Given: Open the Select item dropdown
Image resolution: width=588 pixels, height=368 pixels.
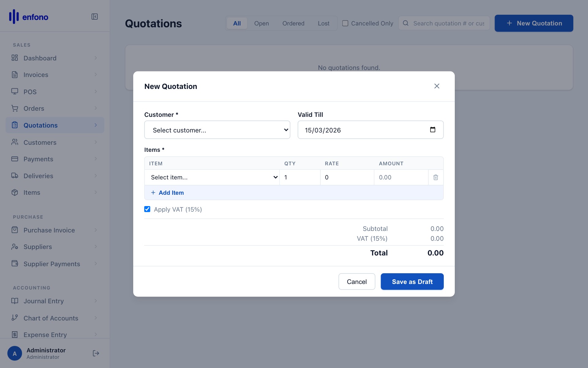Looking at the screenshot, I should click(212, 177).
